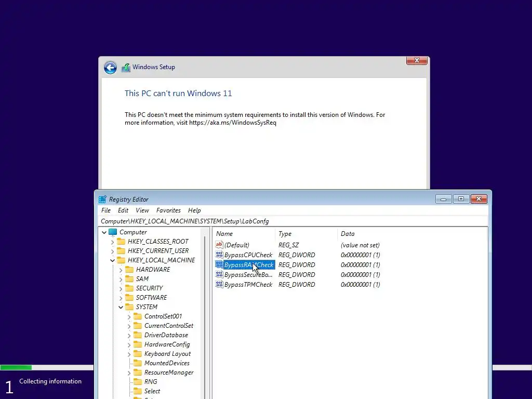Click REG_SZ type of (Default)
This screenshot has height=399, width=532.
click(288, 245)
